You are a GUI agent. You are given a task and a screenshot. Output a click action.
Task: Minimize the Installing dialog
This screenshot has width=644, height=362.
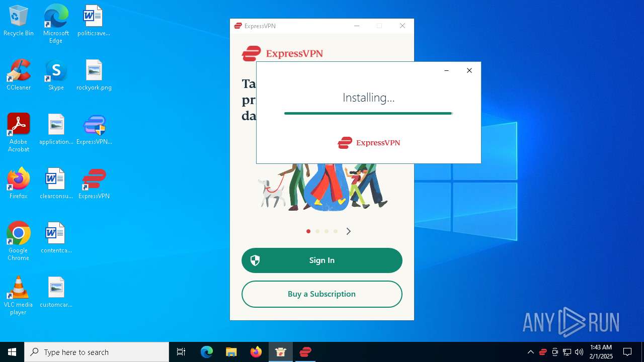[446, 70]
